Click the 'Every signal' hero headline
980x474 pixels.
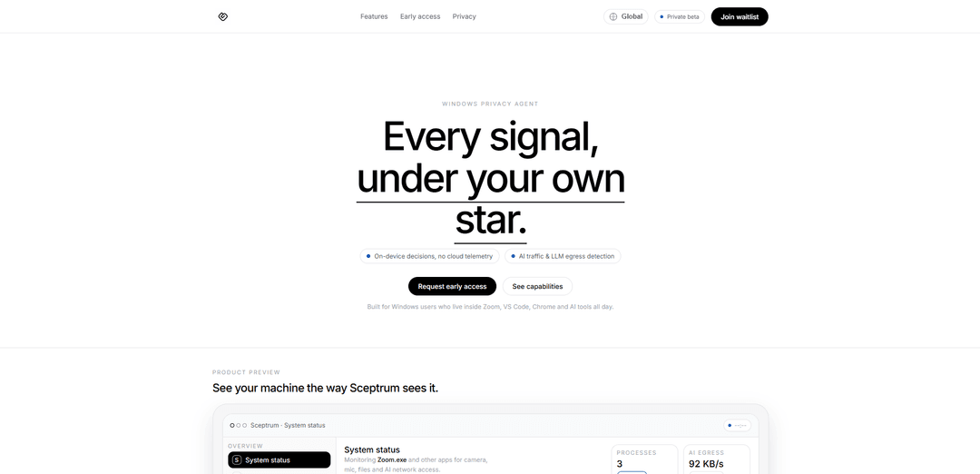[490, 136]
